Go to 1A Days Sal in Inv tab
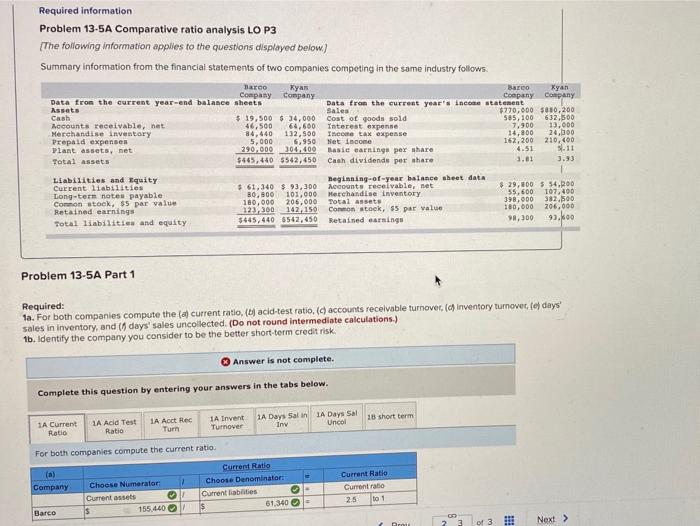 click(282, 420)
